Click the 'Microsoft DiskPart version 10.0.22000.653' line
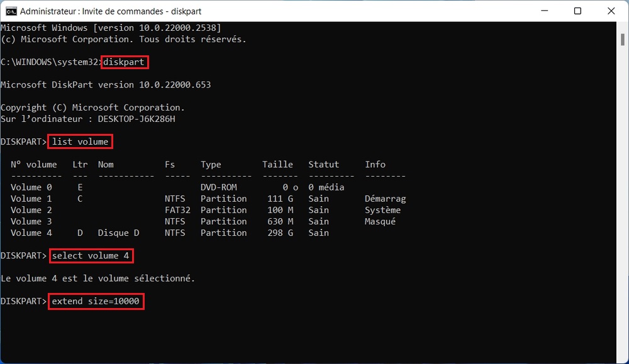This screenshot has width=629, height=364. pos(106,85)
